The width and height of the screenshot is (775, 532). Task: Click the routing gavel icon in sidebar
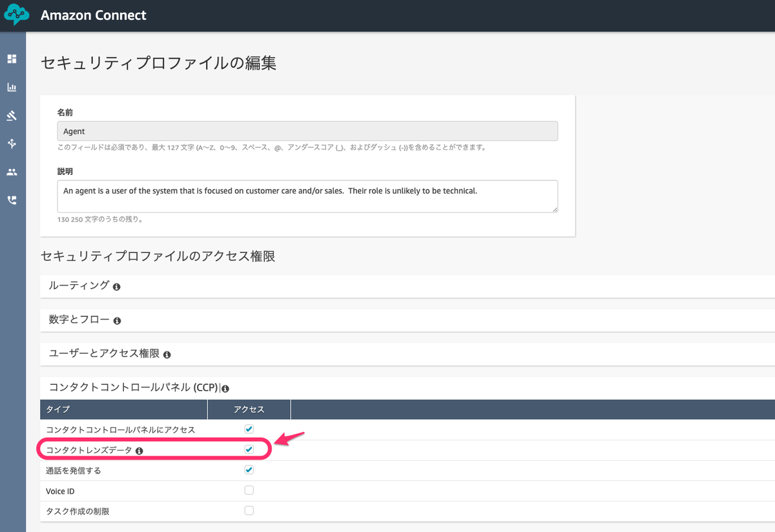(x=12, y=116)
